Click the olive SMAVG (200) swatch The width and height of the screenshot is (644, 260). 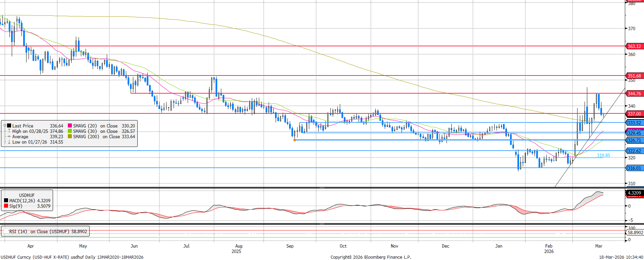[x=70, y=137]
